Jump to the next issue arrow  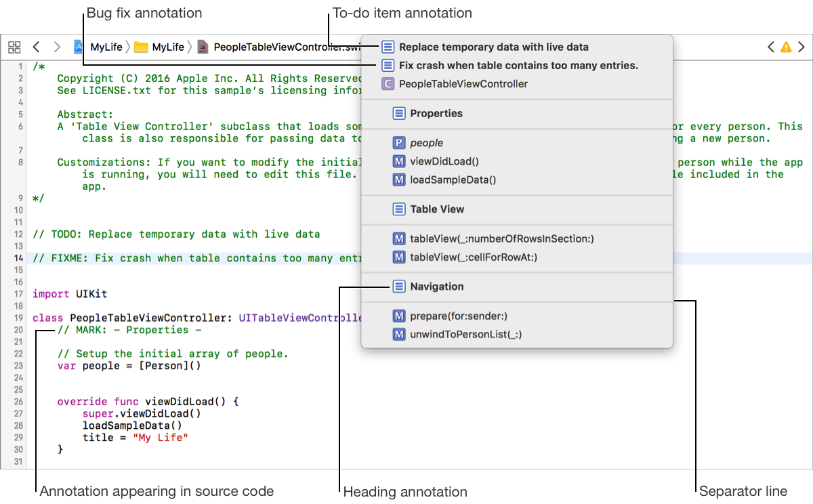tap(801, 47)
